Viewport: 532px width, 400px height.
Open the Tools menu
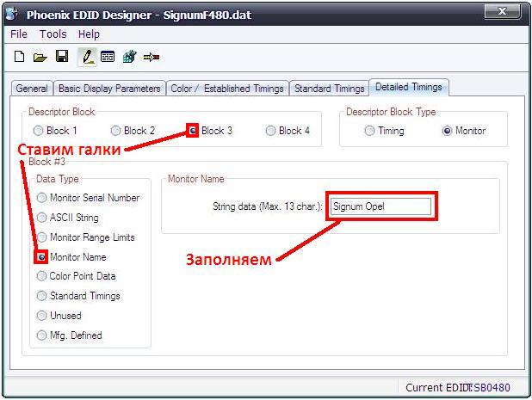tap(53, 34)
